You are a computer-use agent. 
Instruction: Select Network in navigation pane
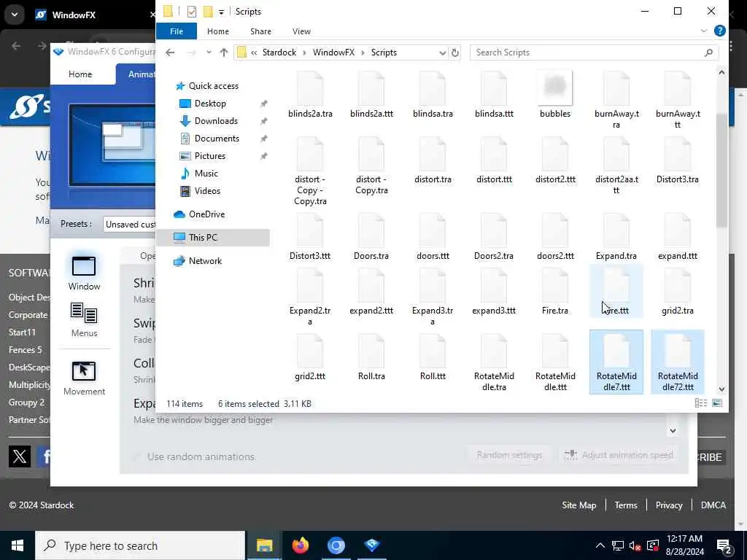pyautogui.click(x=205, y=261)
